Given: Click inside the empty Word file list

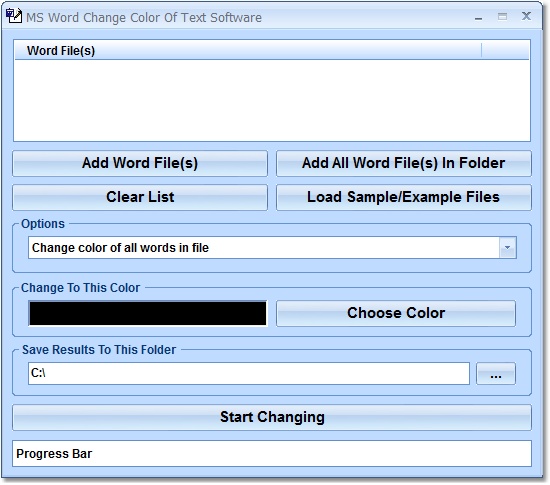Looking at the screenshot, I should pyautogui.click(x=272, y=100).
